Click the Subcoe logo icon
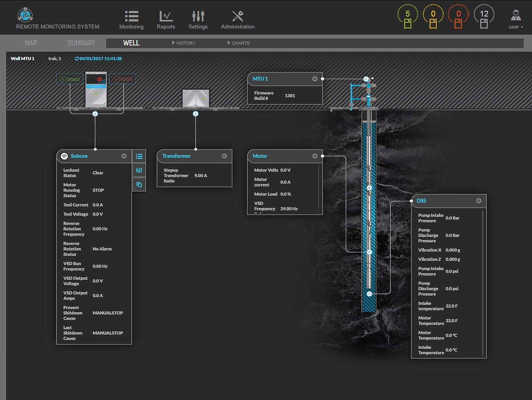532x400 pixels. [64, 156]
